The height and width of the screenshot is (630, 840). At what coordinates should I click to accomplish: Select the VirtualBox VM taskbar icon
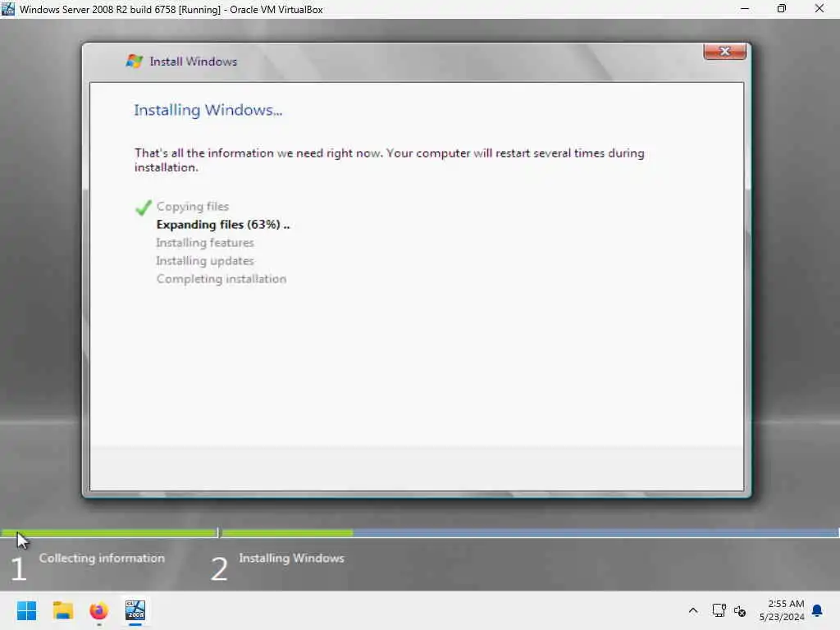[x=135, y=610]
